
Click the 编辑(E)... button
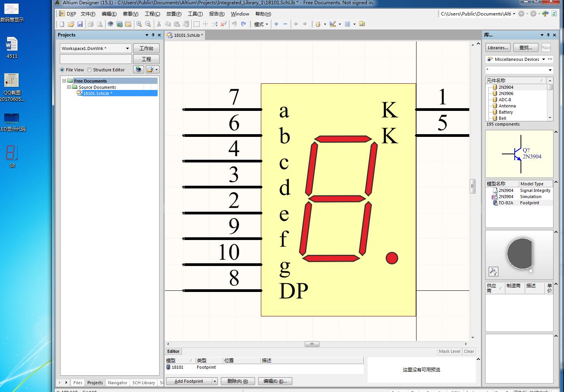click(275, 381)
